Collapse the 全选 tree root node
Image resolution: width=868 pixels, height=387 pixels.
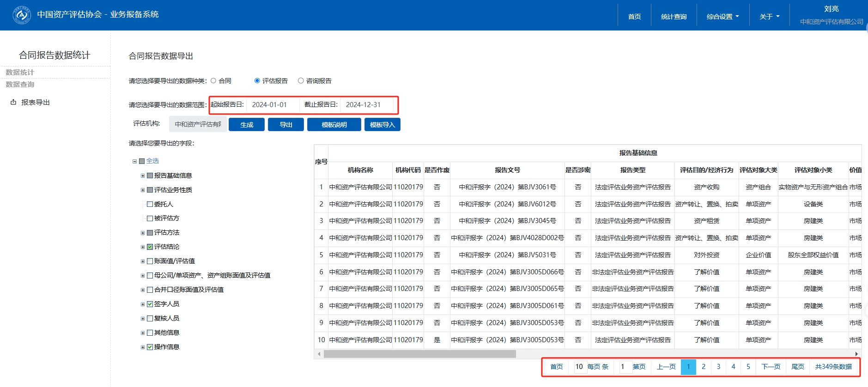(135, 161)
